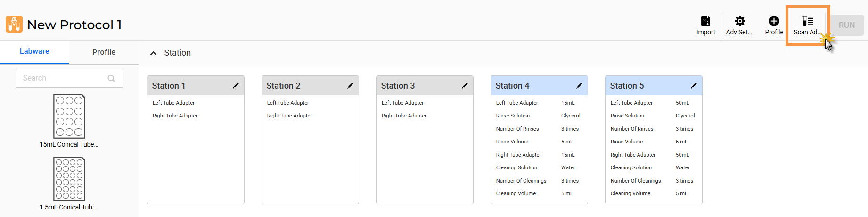Click the search magnifier icon

(x=111, y=78)
